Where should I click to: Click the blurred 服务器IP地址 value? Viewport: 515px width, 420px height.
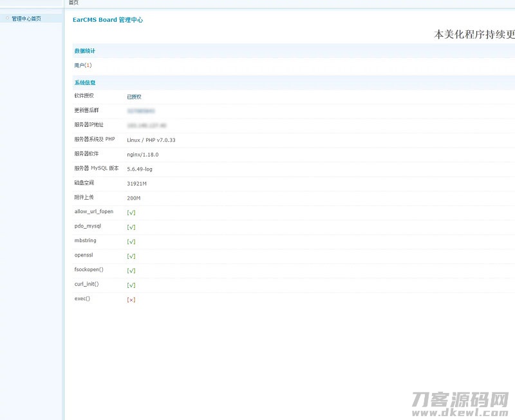pyautogui.click(x=147, y=125)
